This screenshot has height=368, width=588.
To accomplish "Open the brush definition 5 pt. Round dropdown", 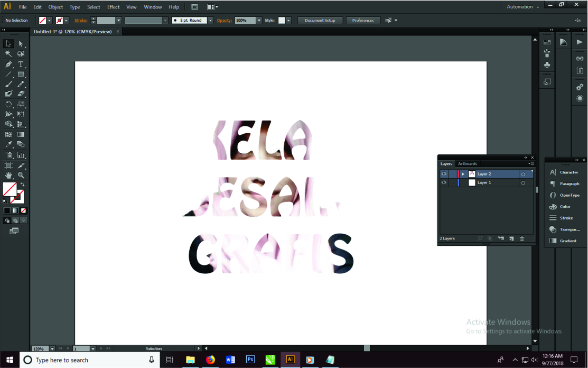I will pyautogui.click(x=210, y=21).
